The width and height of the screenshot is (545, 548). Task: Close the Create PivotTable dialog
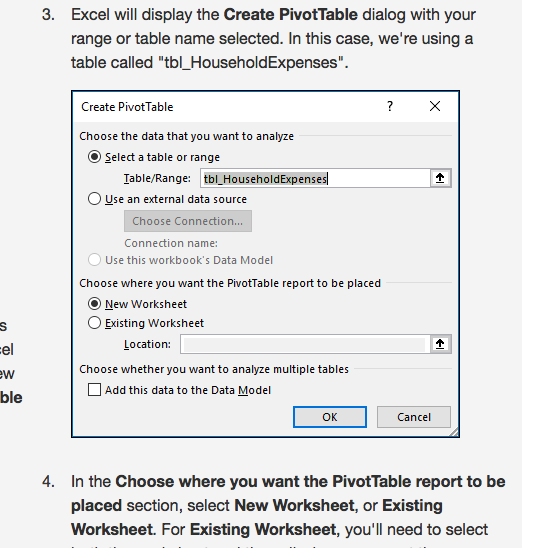(435, 106)
